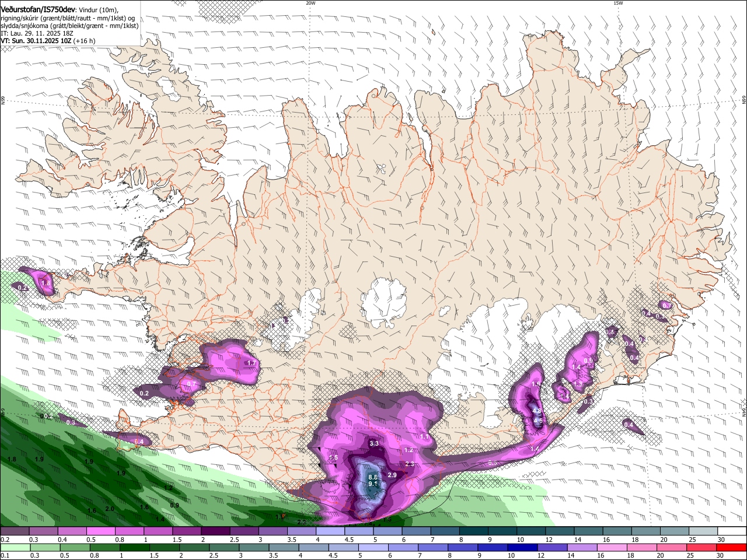
Task: Select upper legend lavender swatch labeled 4
Action: [331, 531]
